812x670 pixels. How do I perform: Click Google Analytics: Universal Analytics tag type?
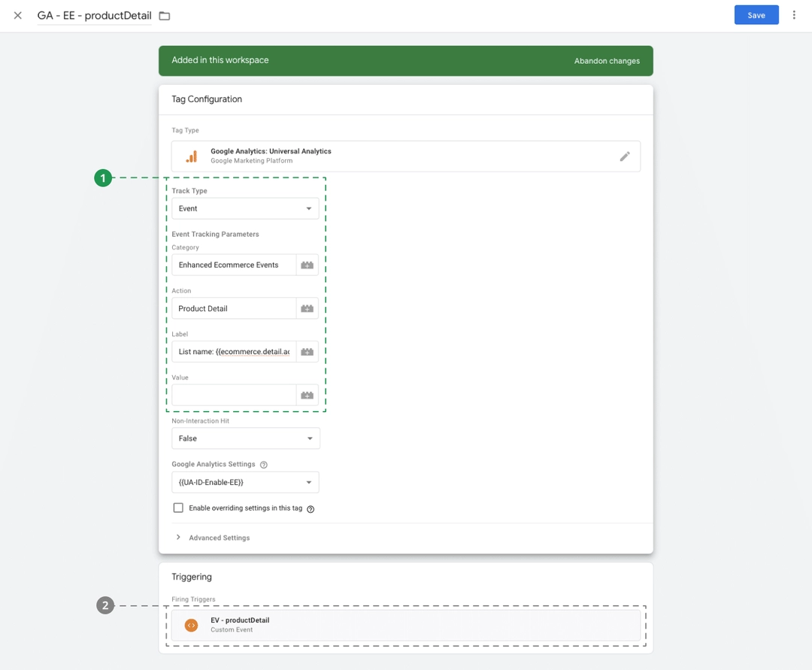coord(406,156)
